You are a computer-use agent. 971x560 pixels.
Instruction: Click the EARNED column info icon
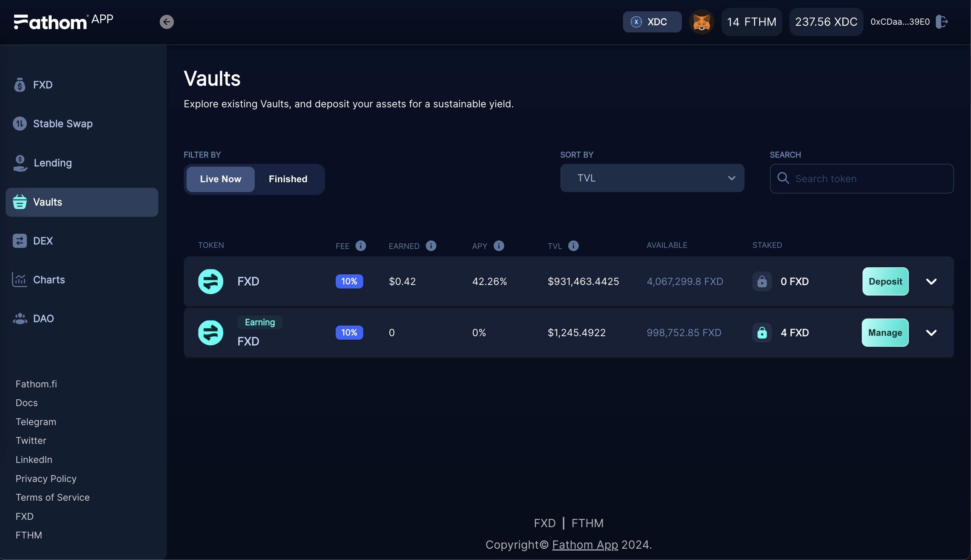pos(431,246)
